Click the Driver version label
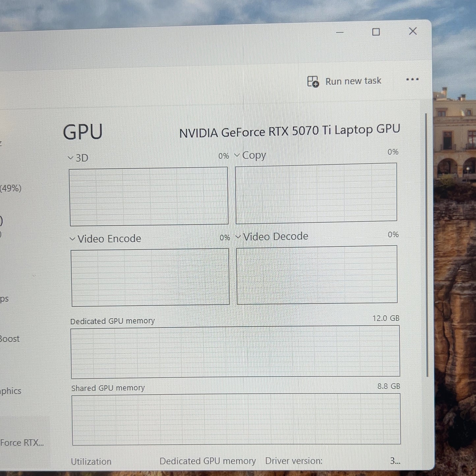 click(294, 461)
